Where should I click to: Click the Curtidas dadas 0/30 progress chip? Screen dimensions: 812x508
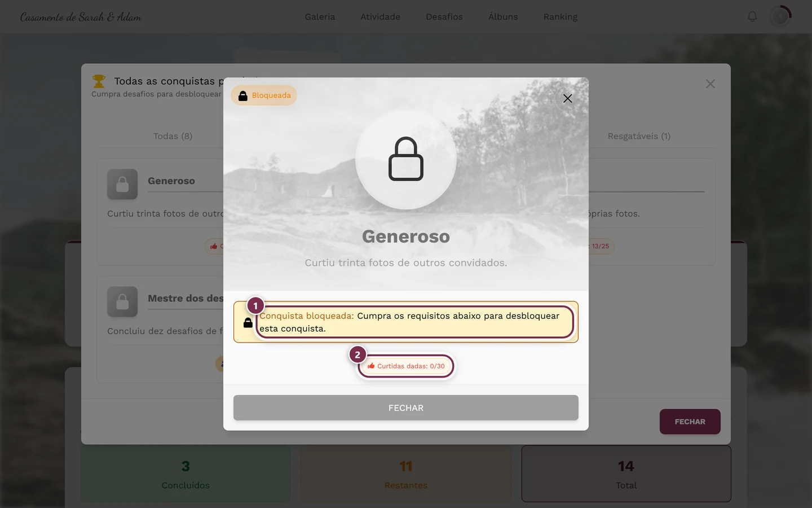(406, 366)
